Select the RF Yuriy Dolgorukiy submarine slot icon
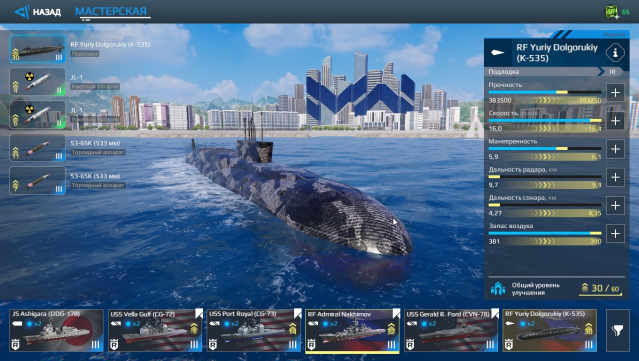The image size is (639, 361). 37,49
